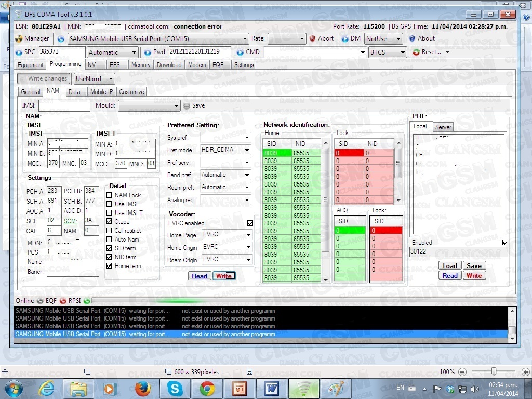532x399 pixels.
Task: Click the SPC code input field
Action: tap(62, 52)
